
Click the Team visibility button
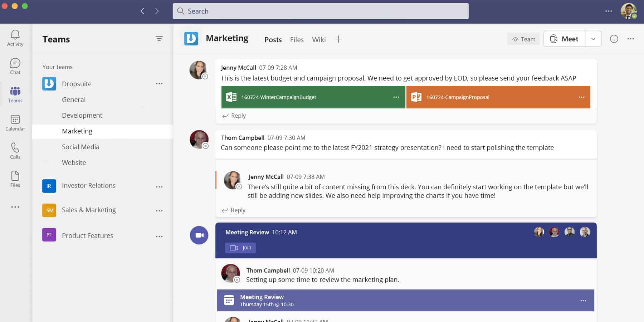click(523, 39)
